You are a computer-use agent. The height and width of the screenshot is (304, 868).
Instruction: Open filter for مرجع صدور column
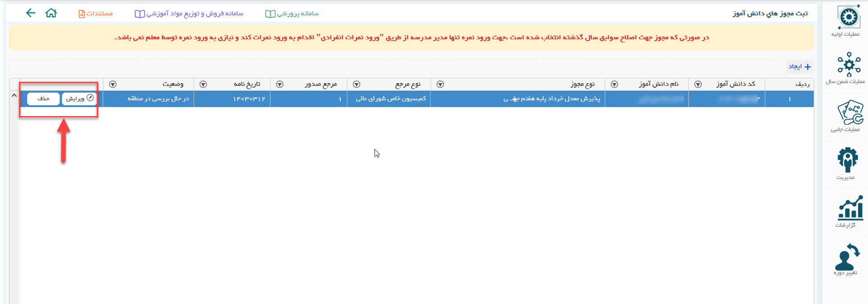point(280,84)
